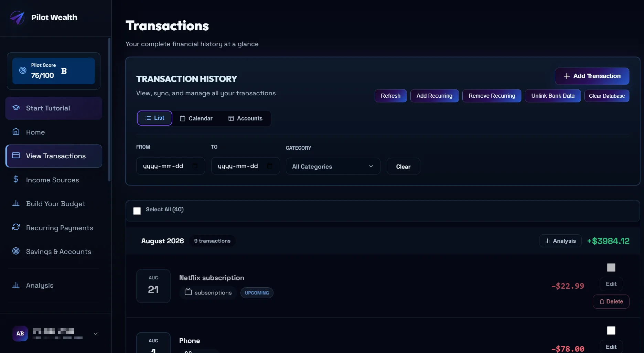
Task: Click the Add Recurring button
Action: pyautogui.click(x=434, y=96)
